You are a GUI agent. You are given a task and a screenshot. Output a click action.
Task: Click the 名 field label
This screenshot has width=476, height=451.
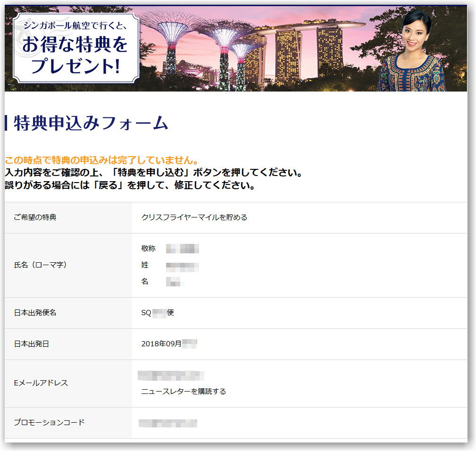pos(145,281)
